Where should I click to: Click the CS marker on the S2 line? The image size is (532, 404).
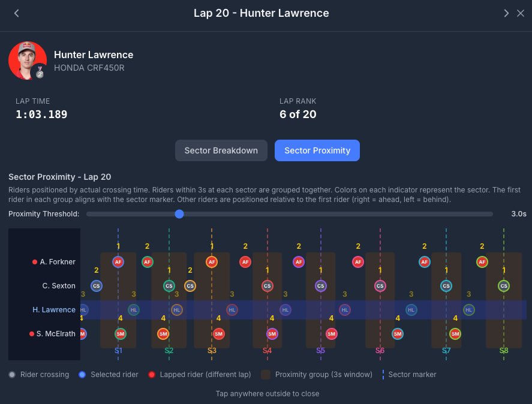pos(169,286)
